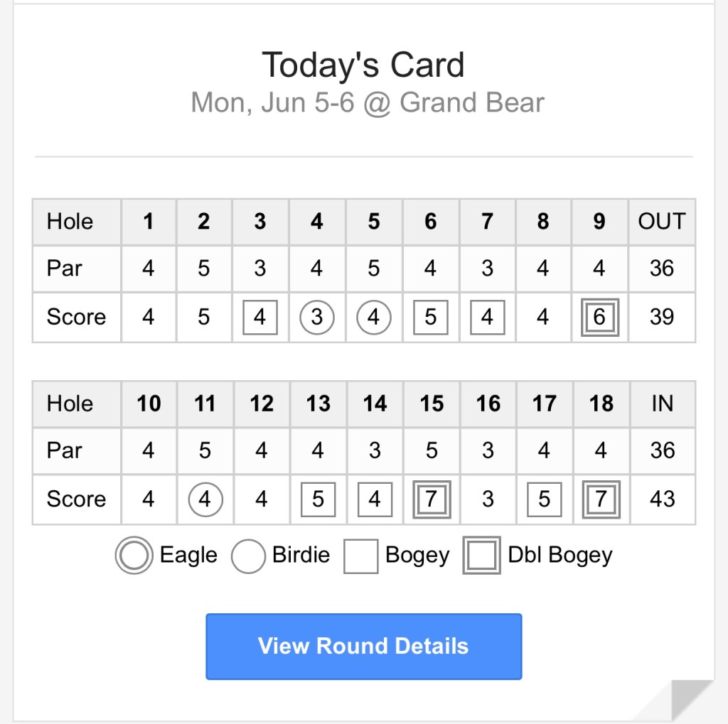Click the Birdie circle legend icon
The image size is (728, 724).
pos(248,556)
